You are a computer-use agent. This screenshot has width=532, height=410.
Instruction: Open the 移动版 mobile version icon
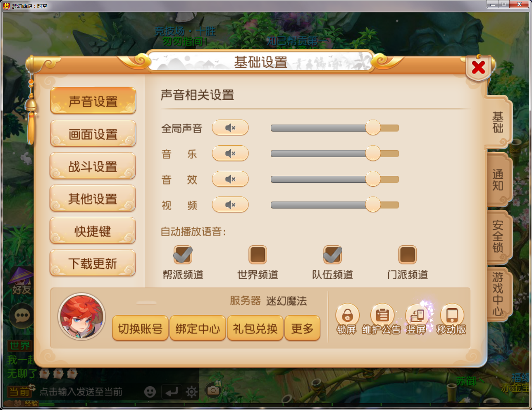pyautogui.click(x=452, y=316)
